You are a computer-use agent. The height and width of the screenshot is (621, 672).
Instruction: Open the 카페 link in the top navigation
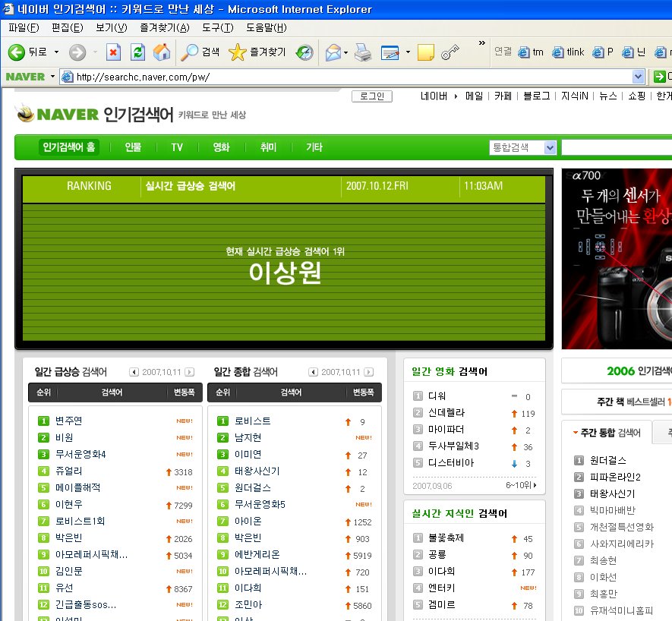503,96
